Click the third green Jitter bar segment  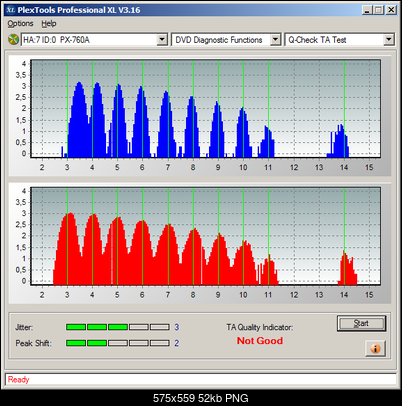point(118,327)
